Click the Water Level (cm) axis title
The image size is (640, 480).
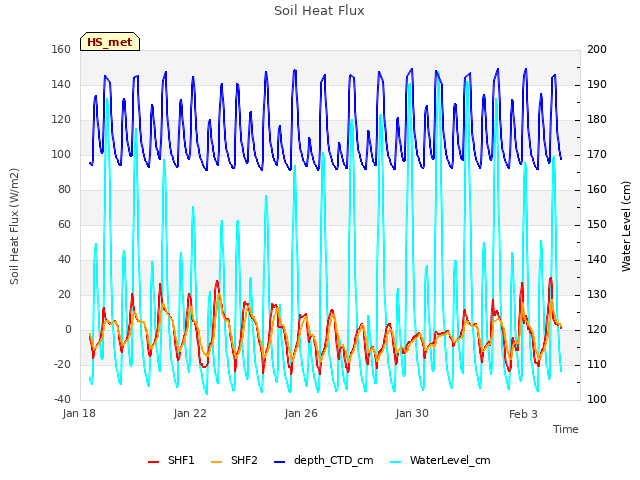(626, 226)
